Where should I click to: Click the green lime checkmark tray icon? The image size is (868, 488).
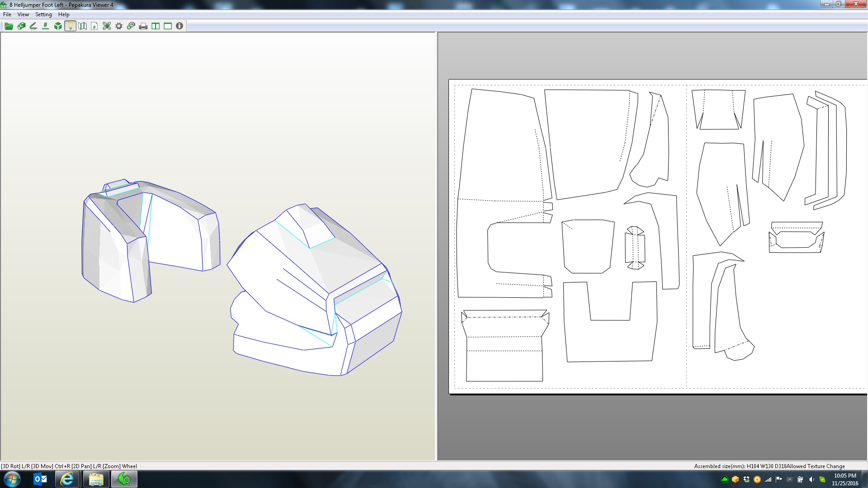(822, 479)
